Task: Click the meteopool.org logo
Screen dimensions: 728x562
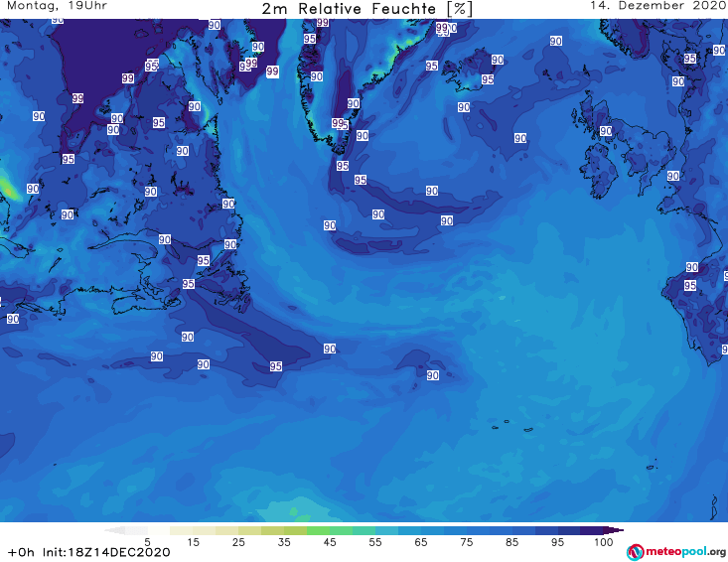Action: point(676,552)
